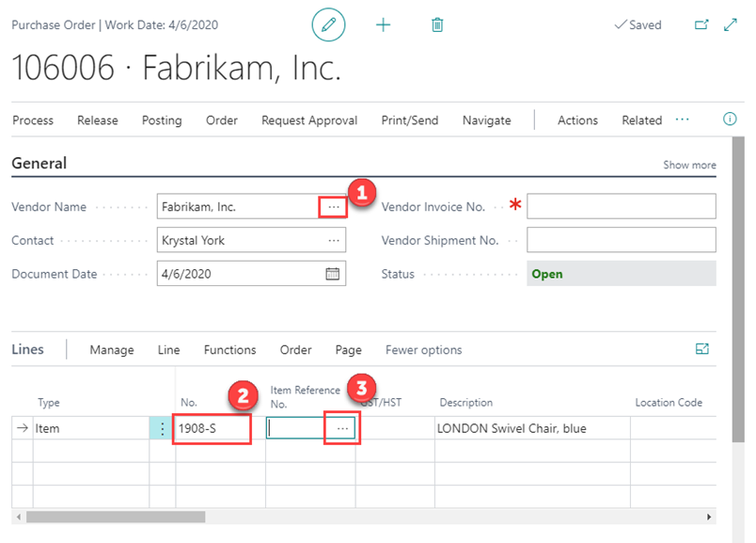
Task: Open the information FactBox icon
Action: point(730,119)
